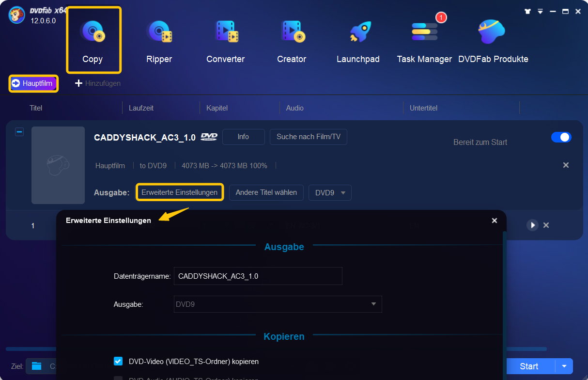The height and width of the screenshot is (380, 588).
Task: Click the Suche nach Film/TV button
Action: (308, 137)
